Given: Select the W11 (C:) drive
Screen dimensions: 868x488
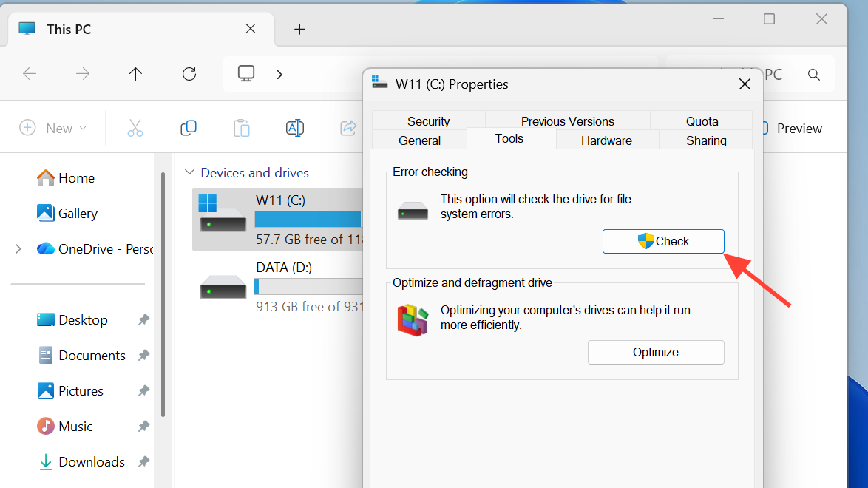Looking at the screenshot, I should pyautogui.click(x=278, y=220).
